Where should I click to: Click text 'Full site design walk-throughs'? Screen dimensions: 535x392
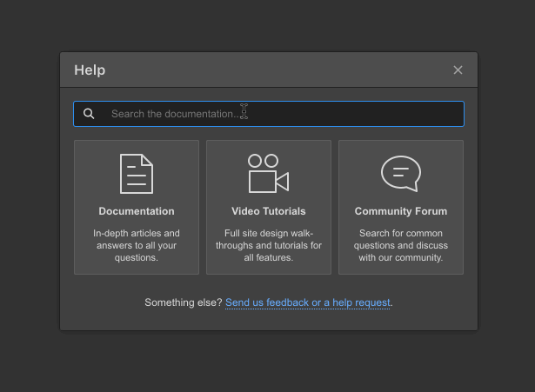tap(269, 239)
